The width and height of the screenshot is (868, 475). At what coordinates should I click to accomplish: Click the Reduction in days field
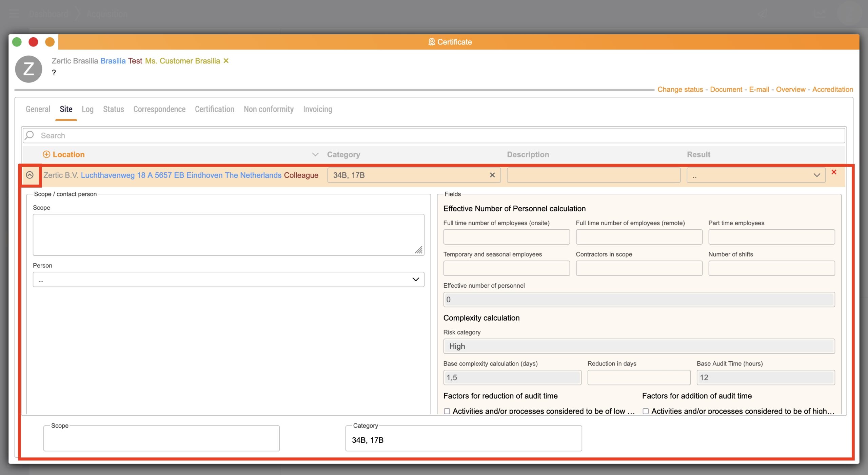639,378
